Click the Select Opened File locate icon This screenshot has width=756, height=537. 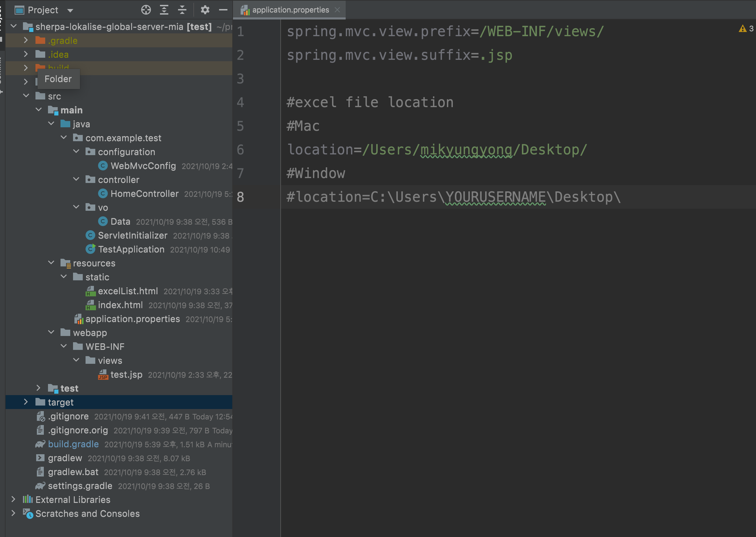click(x=146, y=10)
